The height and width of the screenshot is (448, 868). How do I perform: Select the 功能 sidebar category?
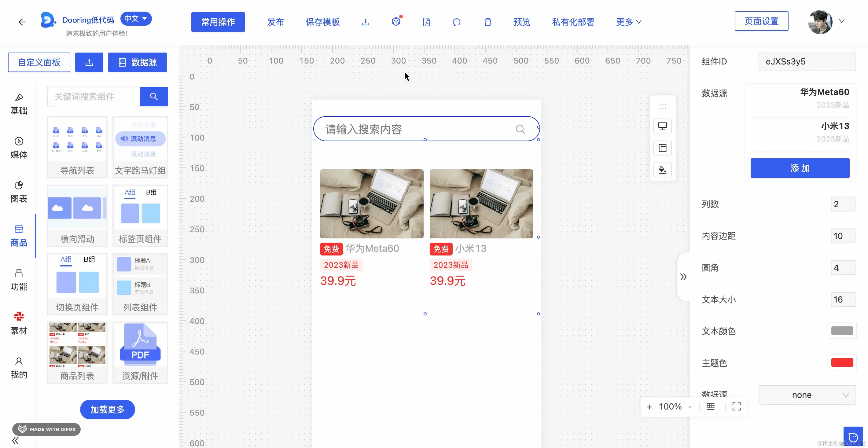tap(19, 280)
